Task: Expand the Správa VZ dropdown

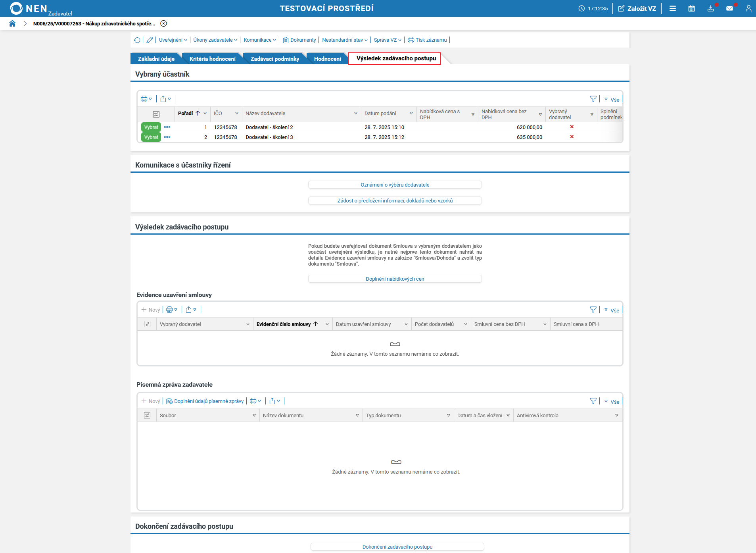Action: pos(388,40)
